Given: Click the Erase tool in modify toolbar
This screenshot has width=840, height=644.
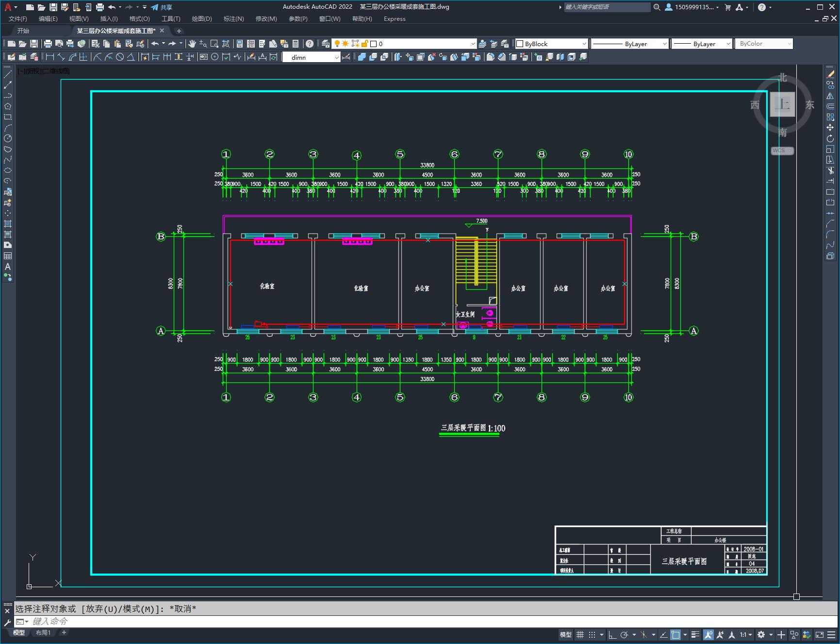Looking at the screenshot, I should (830, 74).
